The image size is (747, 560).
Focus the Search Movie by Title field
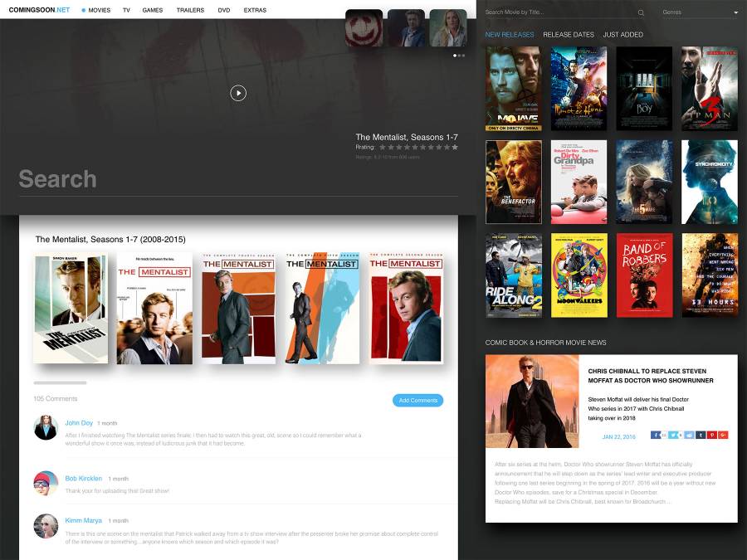pos(556,12)
